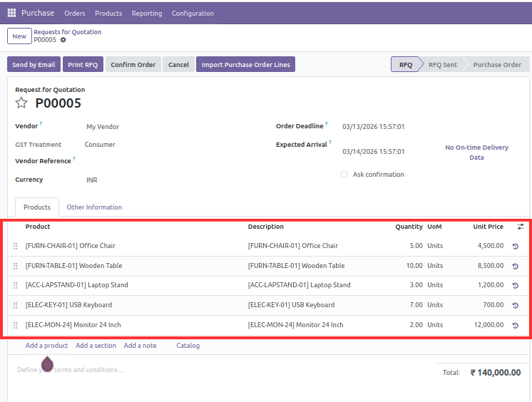This screenshot has width=532, height=402.
Task: Click history icon on Wooden Table line
Action: 516,267
